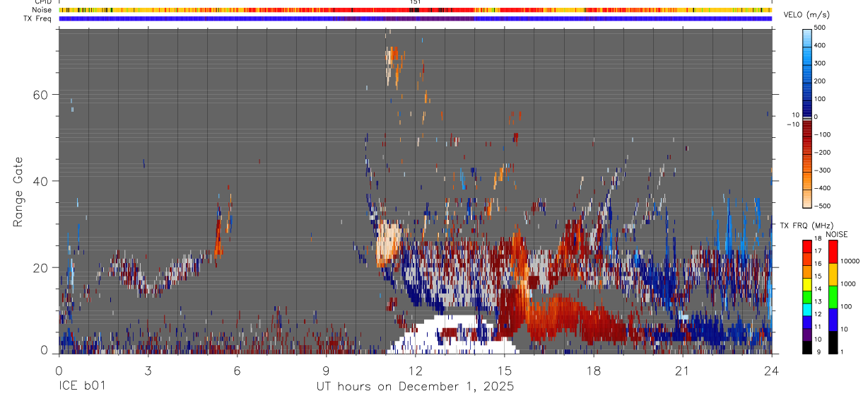Screen dimensions: 868x401
Task: Click the x-axis hour label 12
Action: pos(416,371)
